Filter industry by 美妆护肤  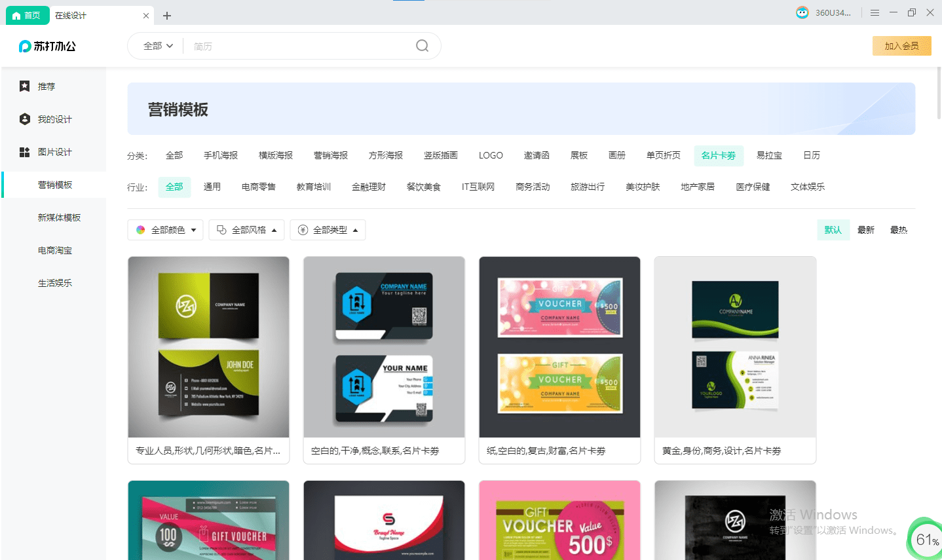[x=643, y=187]
